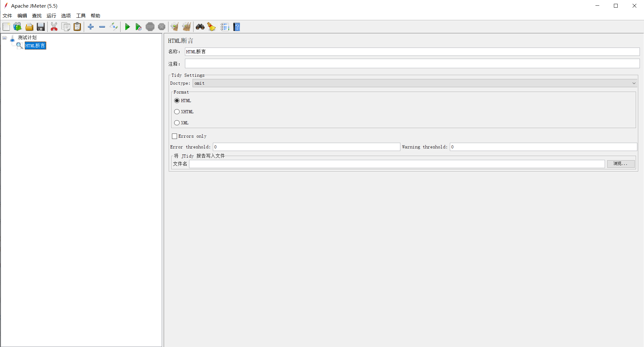Open the Function helper list icon
This screenshot has height=347, width=644.
click(225, 27)
